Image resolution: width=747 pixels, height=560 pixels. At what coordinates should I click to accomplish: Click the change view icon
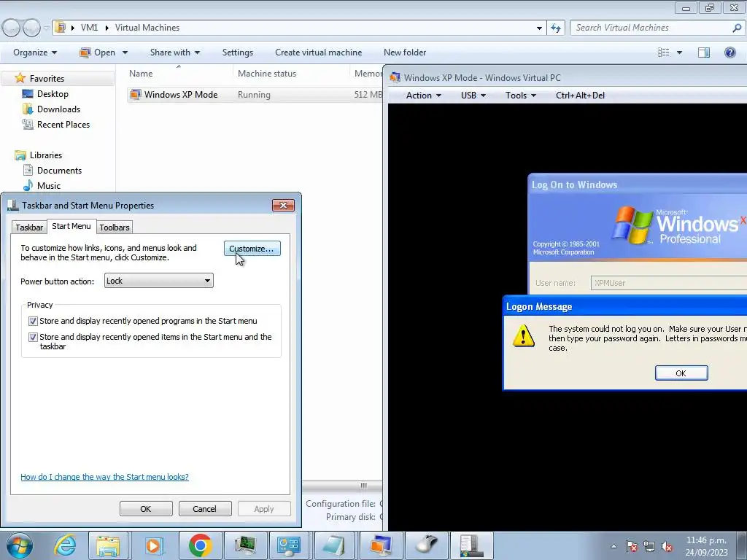coord(664,52)
